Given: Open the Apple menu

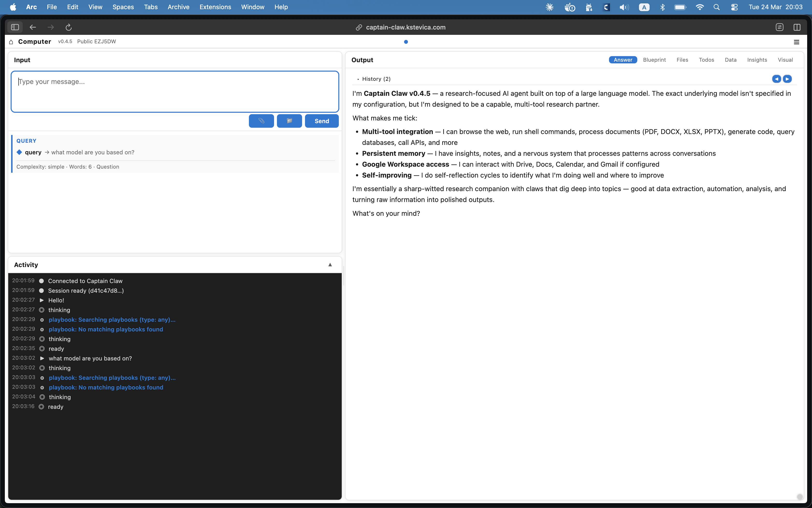Looking at the screenshot, I should (x=13, y=7).
